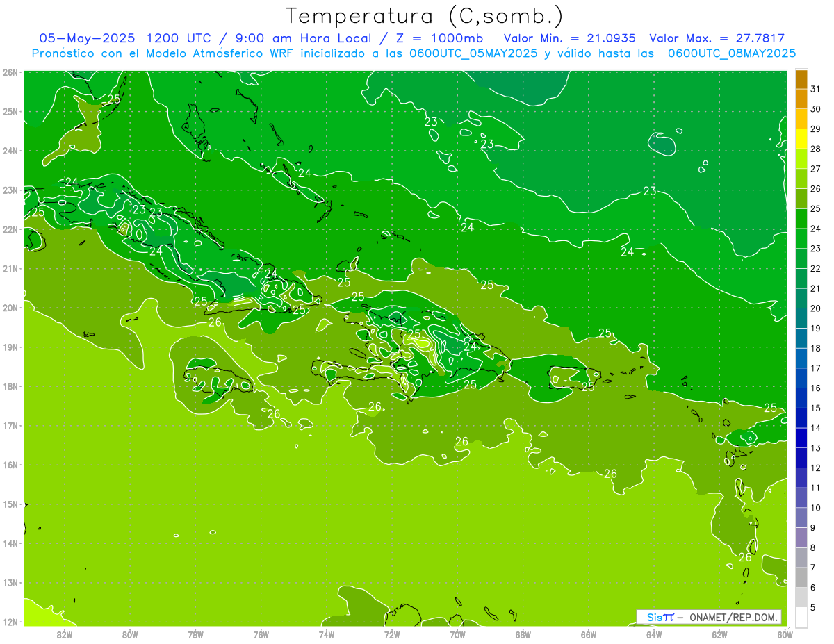This screenshot has width=834, height=644.
Task: Click the "22N" latitude axis label
Action: click(10, 229)
